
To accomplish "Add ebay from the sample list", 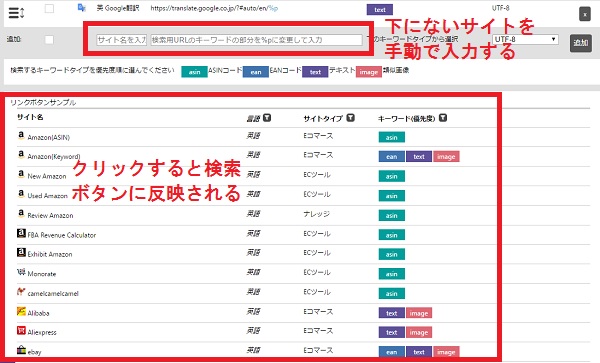I will point(34,352).
